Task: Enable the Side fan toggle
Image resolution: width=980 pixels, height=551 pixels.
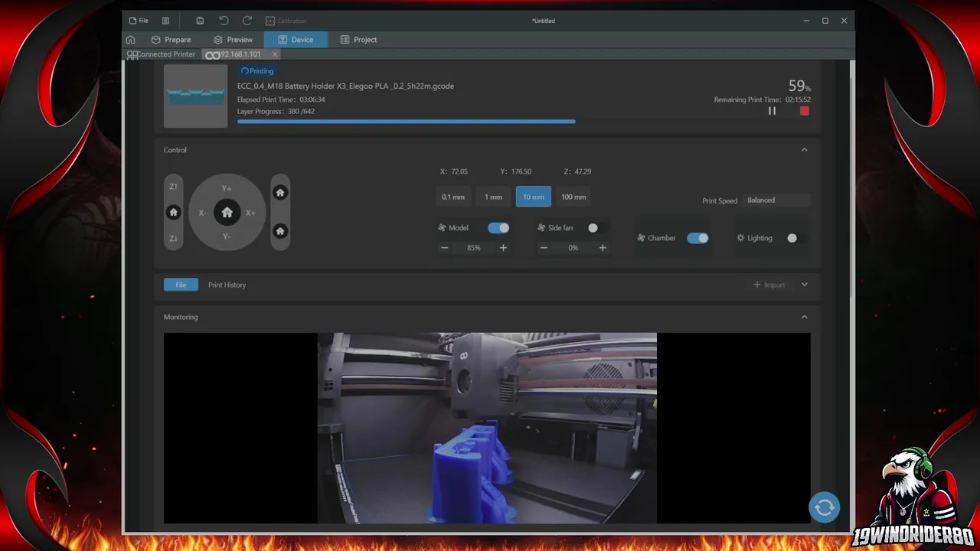Action: (597, 228)
